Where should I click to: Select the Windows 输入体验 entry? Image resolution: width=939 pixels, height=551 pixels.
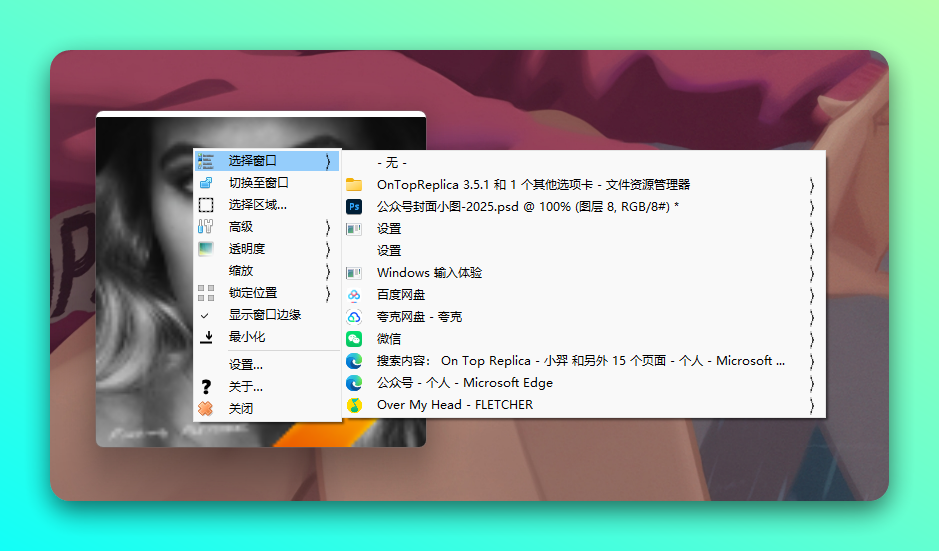[583, 273]
